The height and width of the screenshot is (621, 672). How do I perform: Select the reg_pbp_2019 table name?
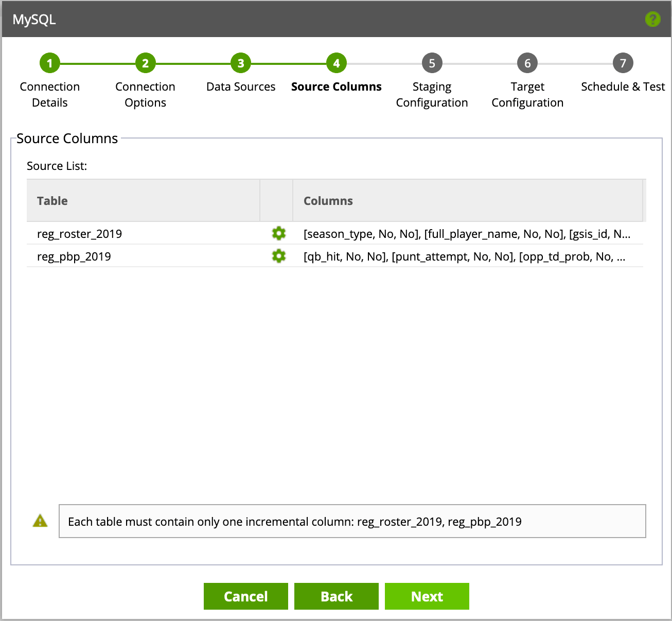(74, 256)
